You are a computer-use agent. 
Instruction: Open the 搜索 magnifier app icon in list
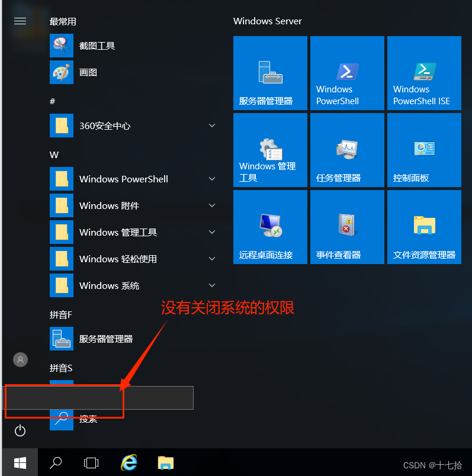click(62, 420)
